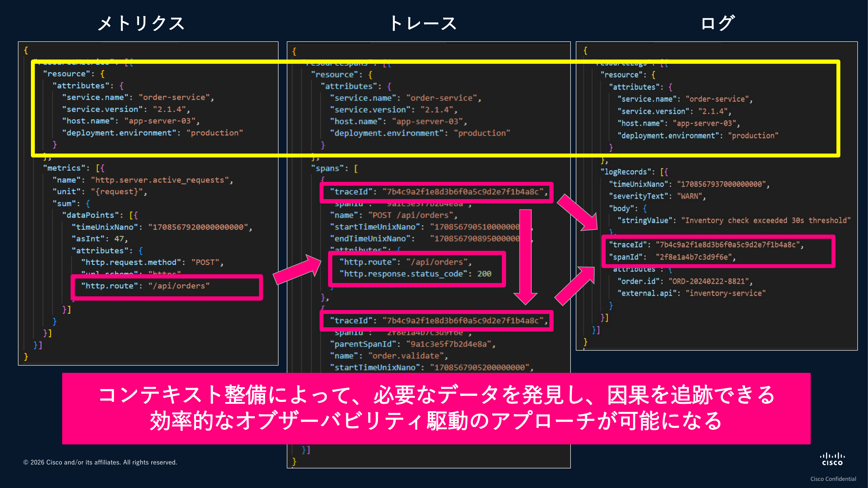
Task: Click the metrics name http.server.active_requests
Action: (x=160, y=180)
